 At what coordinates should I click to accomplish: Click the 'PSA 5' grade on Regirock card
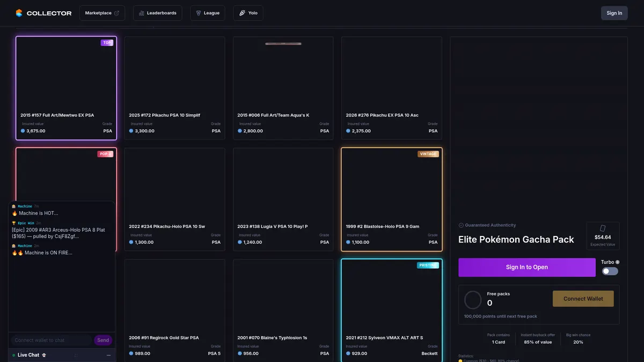tap(214, 353)
